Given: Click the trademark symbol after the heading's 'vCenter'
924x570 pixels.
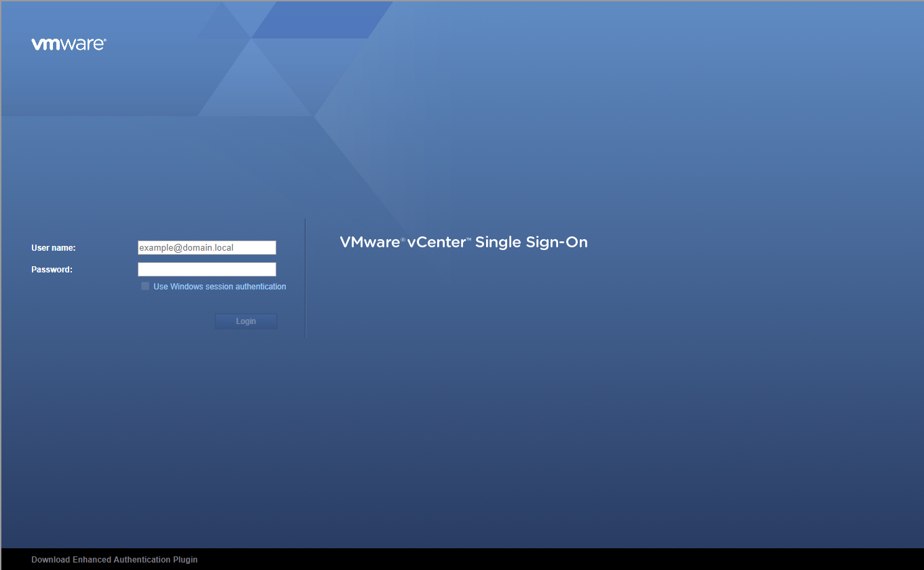Looking at the screenshot, I should tap(468, 239).
